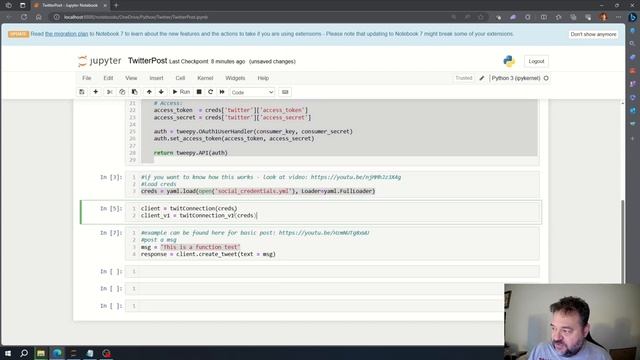Open File Explorer from taskbar
The width and height of the screenshot is (640, 360).
click(x=41, y=353)
